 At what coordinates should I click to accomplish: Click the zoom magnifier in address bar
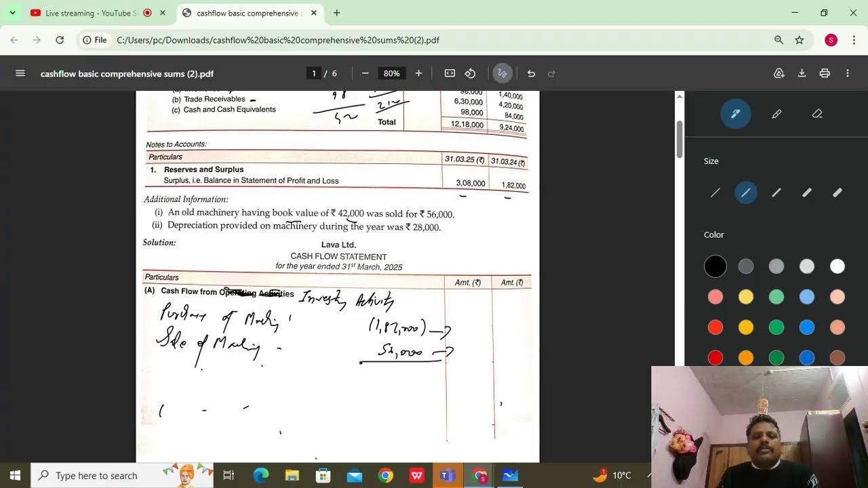[778, 40]
